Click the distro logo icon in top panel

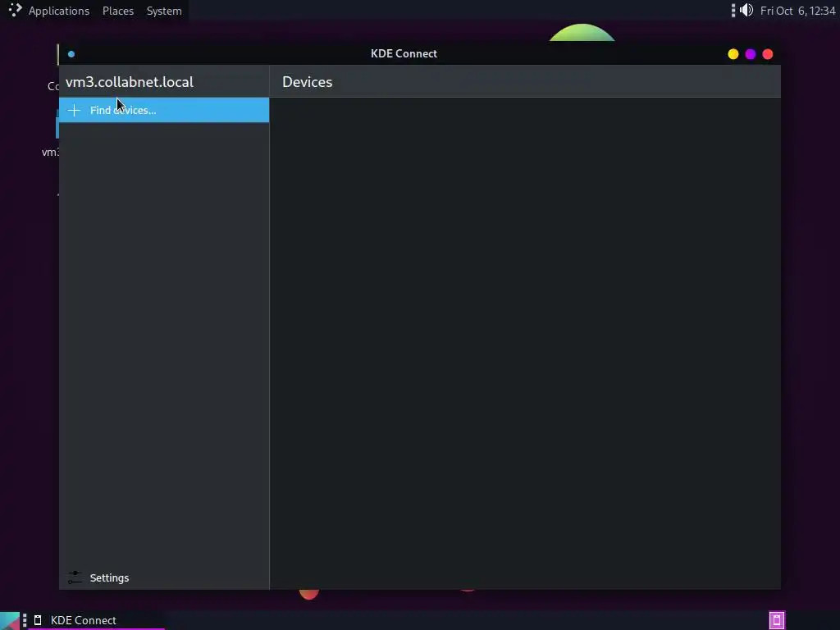coord(15,10)
